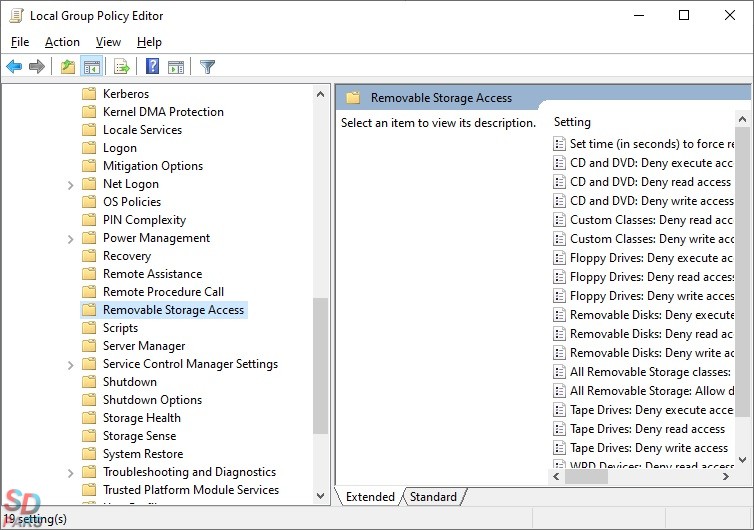This screenshot has width=754, height=530.
Task: Expand the Power Management folder
Action: [x=70, y=238]
